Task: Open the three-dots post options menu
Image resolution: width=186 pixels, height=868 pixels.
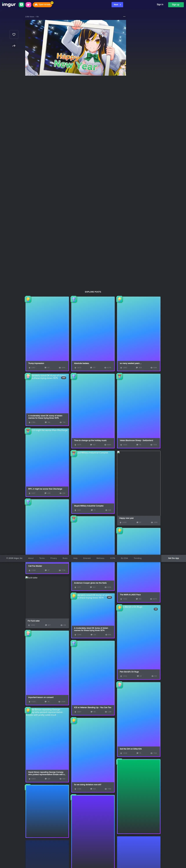Action: pyautogui.click(x=124, y=16)
